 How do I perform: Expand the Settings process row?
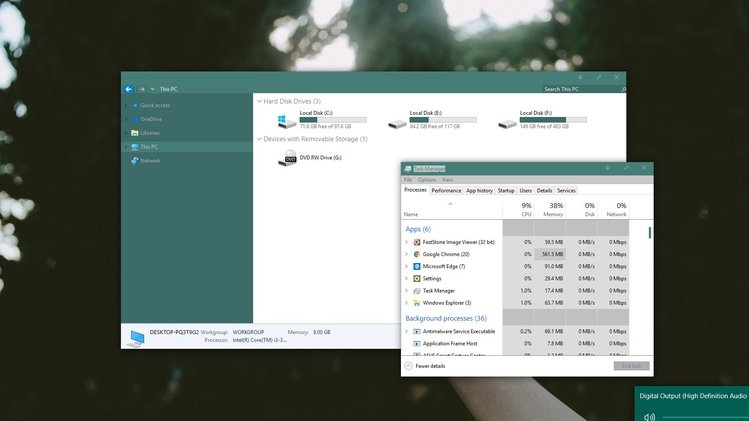point(407,279)
